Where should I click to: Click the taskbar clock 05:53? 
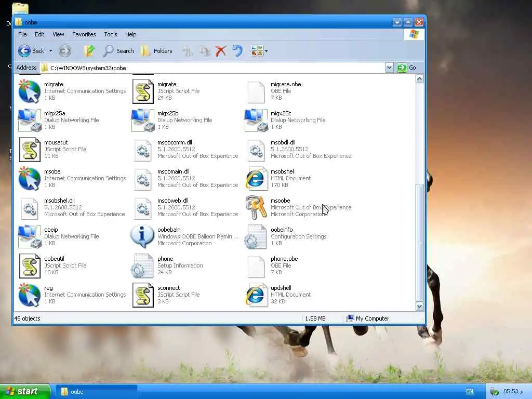(x=513, y=392)
